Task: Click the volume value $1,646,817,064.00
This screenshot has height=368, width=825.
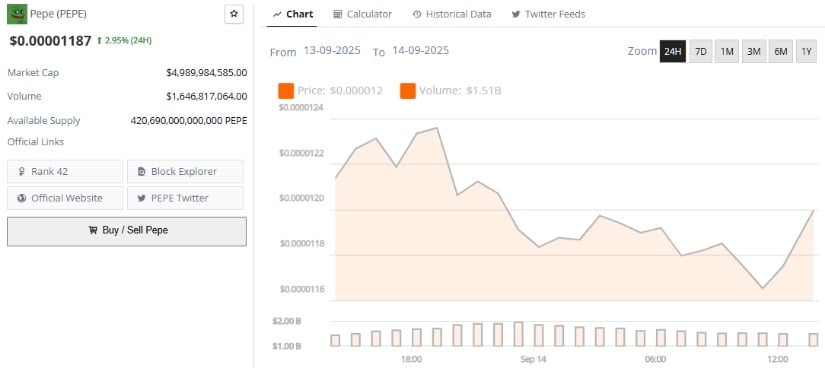Action: click(207, 96)
